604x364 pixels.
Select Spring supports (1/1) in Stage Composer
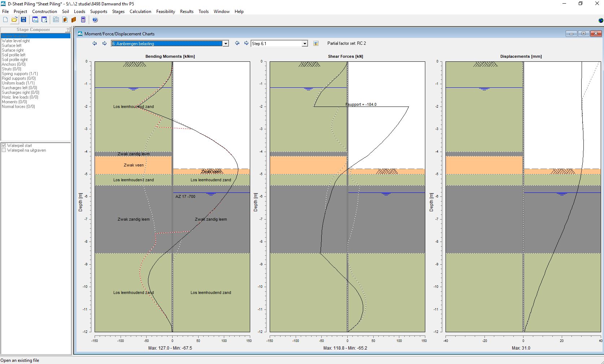(x=19, y=74)
